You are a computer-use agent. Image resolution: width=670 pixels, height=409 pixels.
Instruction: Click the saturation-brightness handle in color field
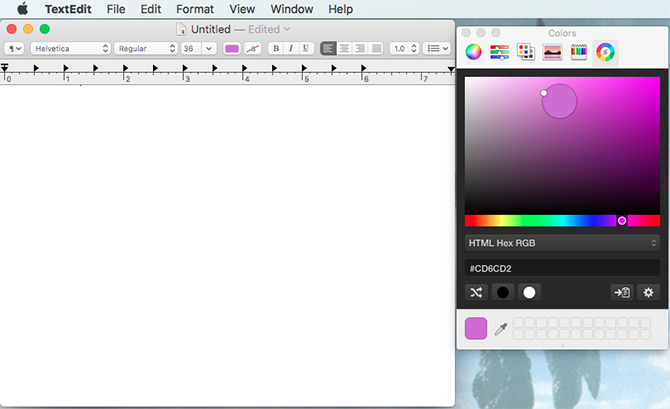point(544,93)
